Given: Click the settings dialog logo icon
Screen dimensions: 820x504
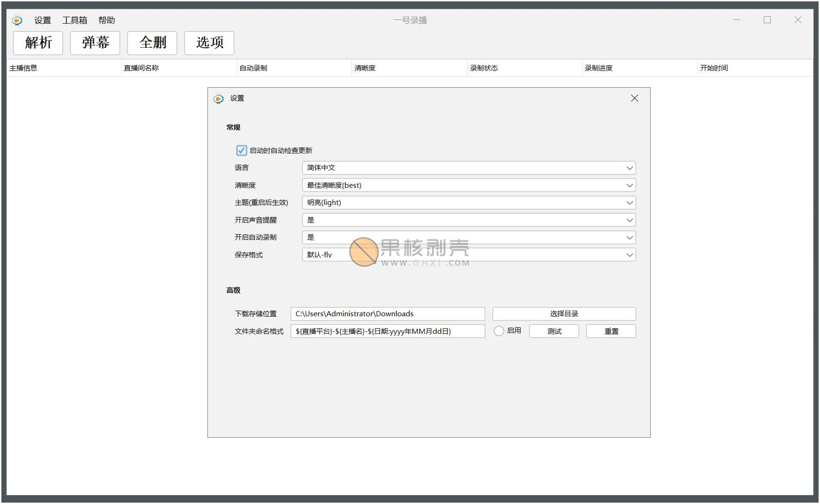Looking at the screenshot, I should (x=218, y=98).
